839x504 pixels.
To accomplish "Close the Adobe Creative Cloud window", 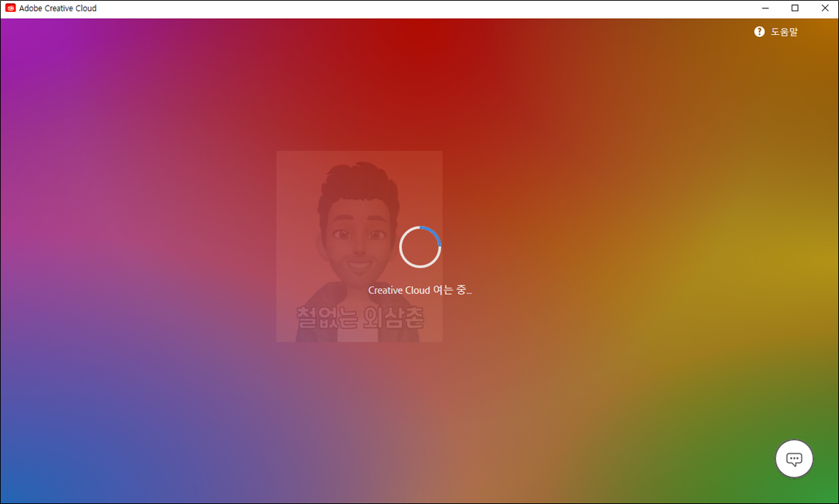I will tap(824, 8).
